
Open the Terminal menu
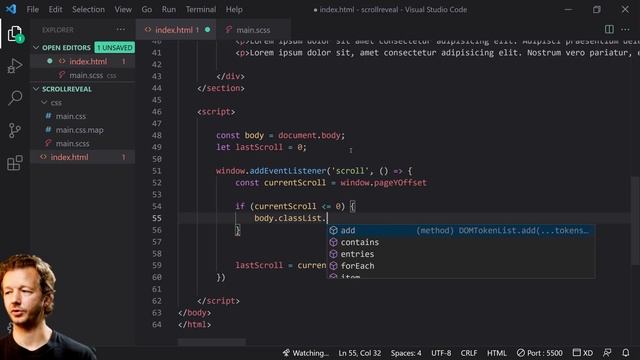click(201, 9)
